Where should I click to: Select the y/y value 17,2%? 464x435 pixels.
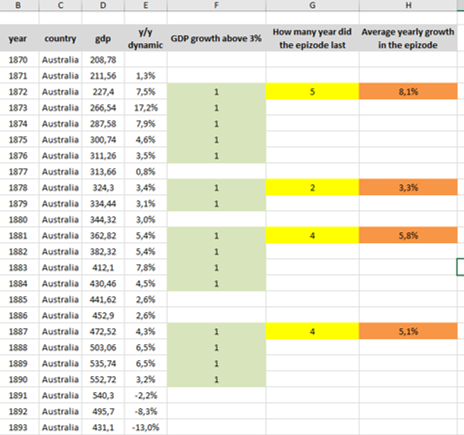point(146,108)
